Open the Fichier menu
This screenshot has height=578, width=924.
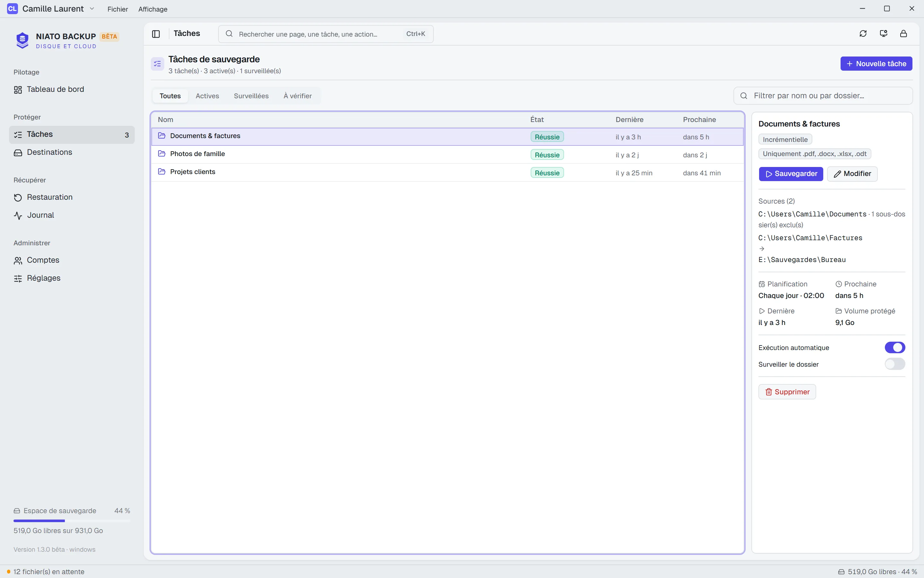118,9
